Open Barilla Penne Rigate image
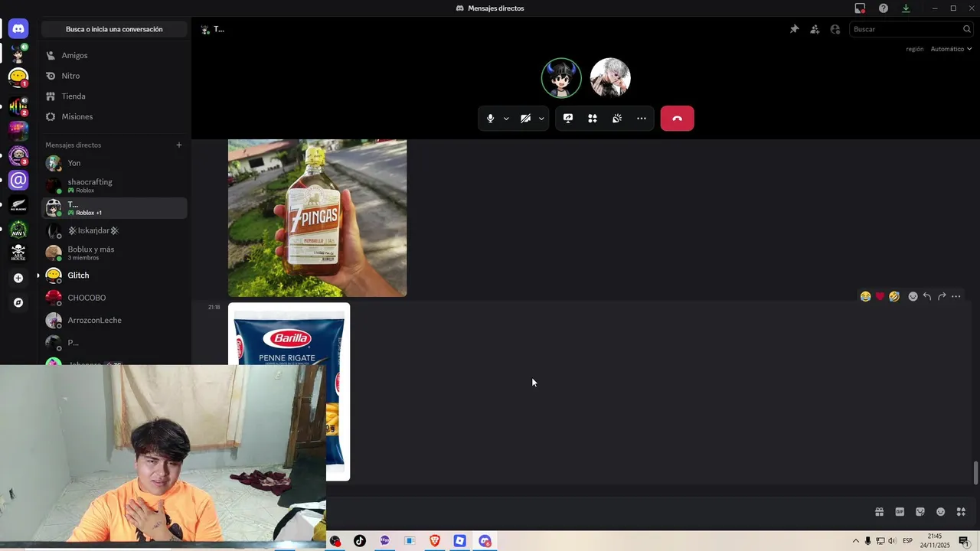 pos(289,392)
